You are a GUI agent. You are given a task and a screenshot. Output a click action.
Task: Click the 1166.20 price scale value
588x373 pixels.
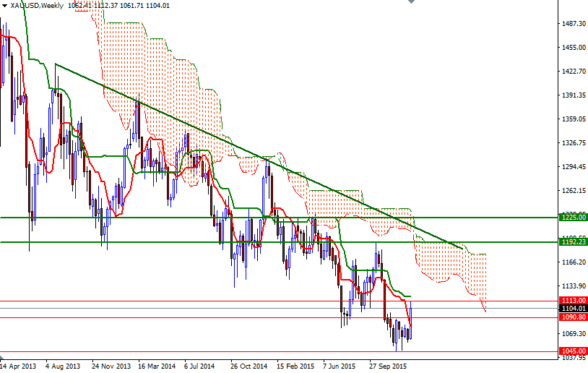click(574, 262)
